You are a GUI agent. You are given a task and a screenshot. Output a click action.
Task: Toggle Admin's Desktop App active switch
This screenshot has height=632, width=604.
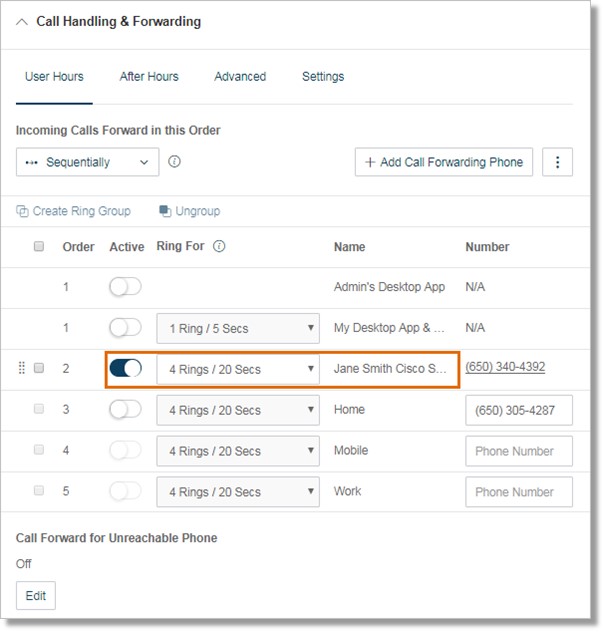pyautogui.click(x=125, y=287)
